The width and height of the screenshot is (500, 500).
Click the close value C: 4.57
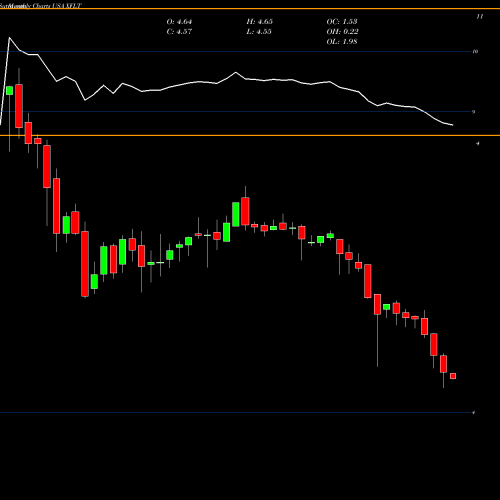point(179,32)
